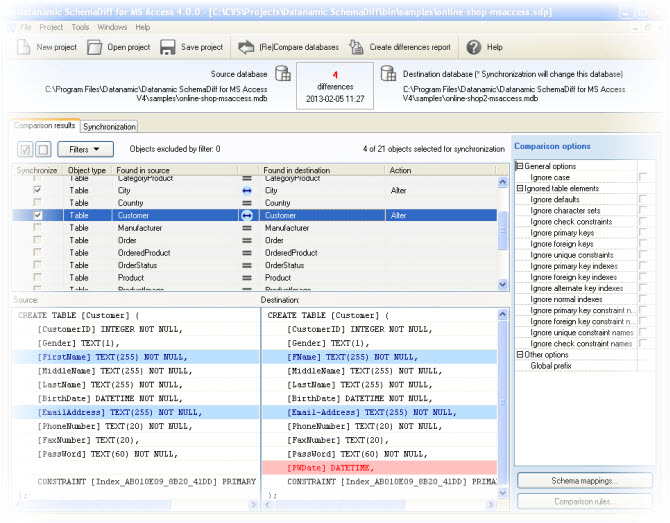Viewport: 670px width, 523px height.
Task: Select the [Email-Address] line in destination pane
Action: coord(379,412)
